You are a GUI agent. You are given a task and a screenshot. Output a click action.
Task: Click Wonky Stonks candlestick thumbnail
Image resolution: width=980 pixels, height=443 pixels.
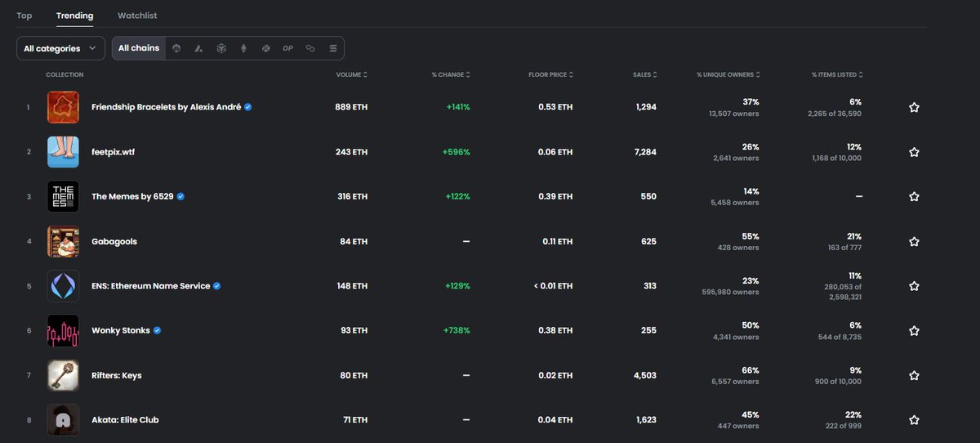point(63,330)
